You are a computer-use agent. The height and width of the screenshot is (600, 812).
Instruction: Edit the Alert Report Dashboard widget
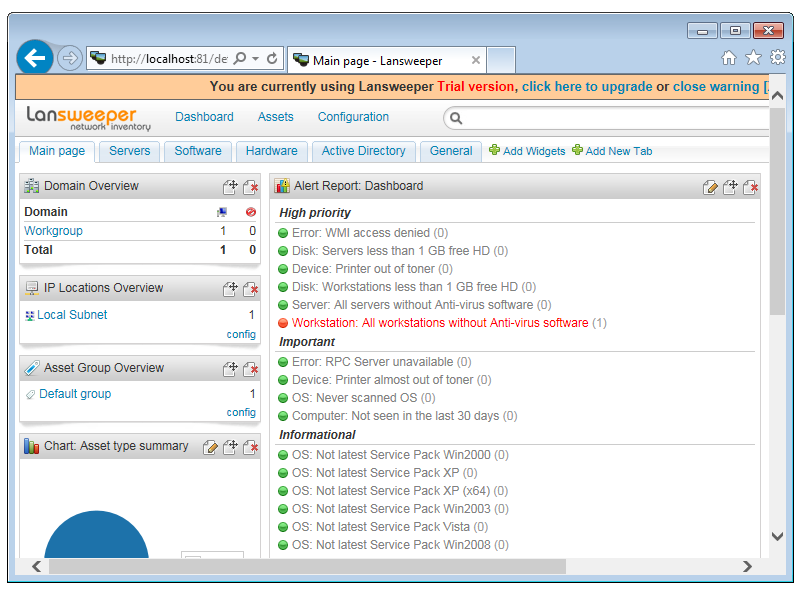pyautogui.click(x=710, y=187)
